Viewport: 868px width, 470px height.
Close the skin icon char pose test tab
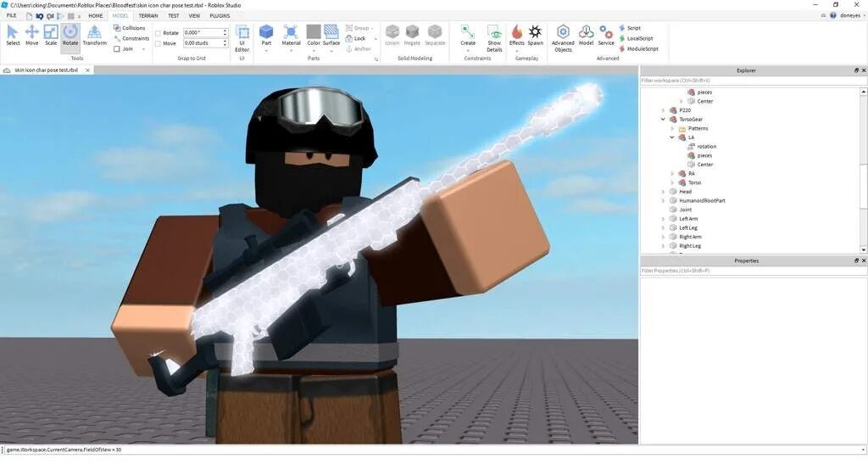(x=87, y=70)
